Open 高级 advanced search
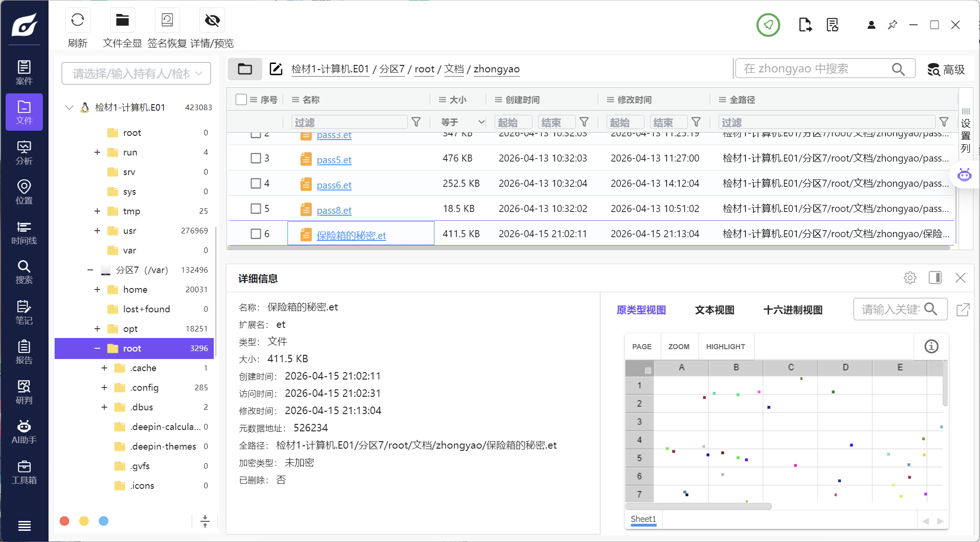 click(946, 70)
